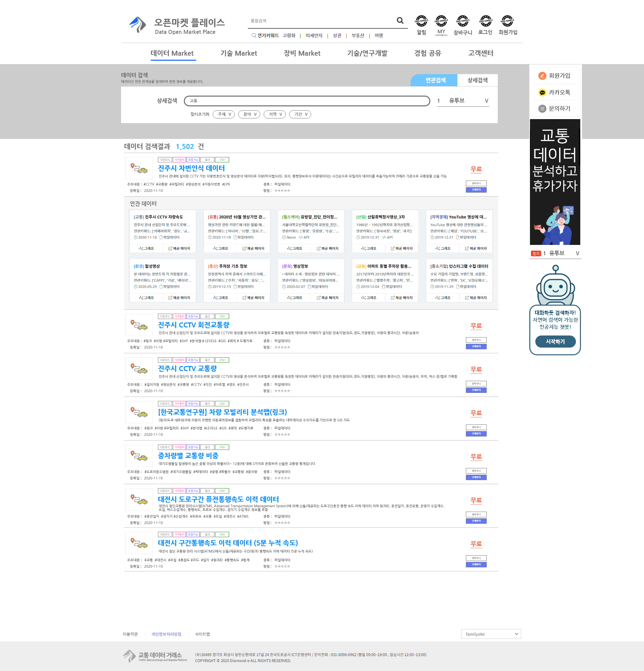644x671 pixels.
Task: Click the 문의하기 inquiry icon
Action: (x=542, y=108)
